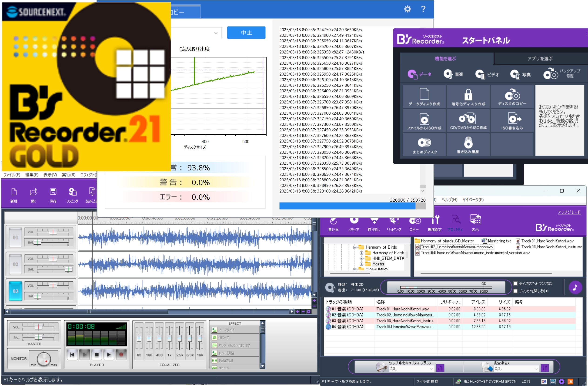Open Run (実行) menu in sound editor
This screenshot has width=588, height=386.
point(68,175)
